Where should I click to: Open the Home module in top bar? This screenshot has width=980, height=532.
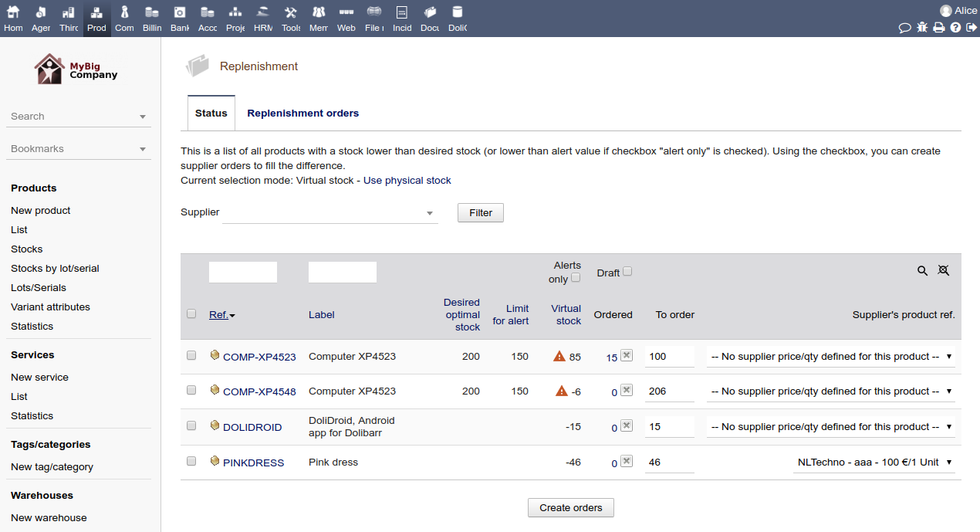13,19
